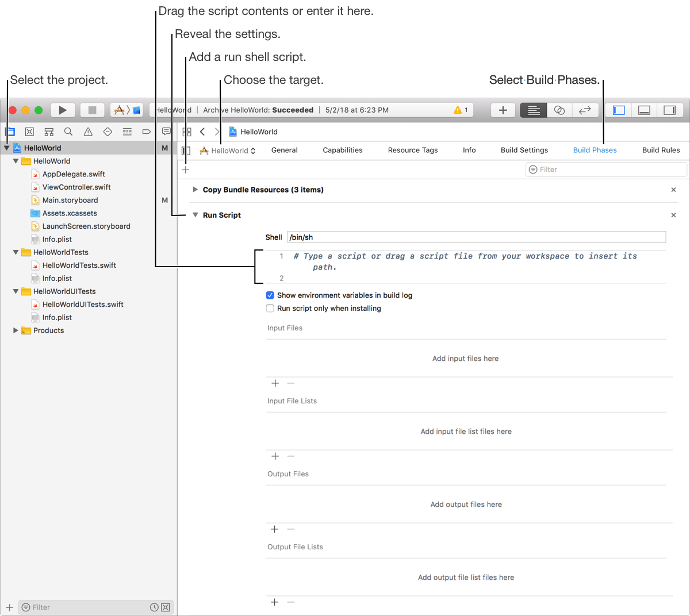Show the Find navigator
690x616 pixels.
point(68,132)
